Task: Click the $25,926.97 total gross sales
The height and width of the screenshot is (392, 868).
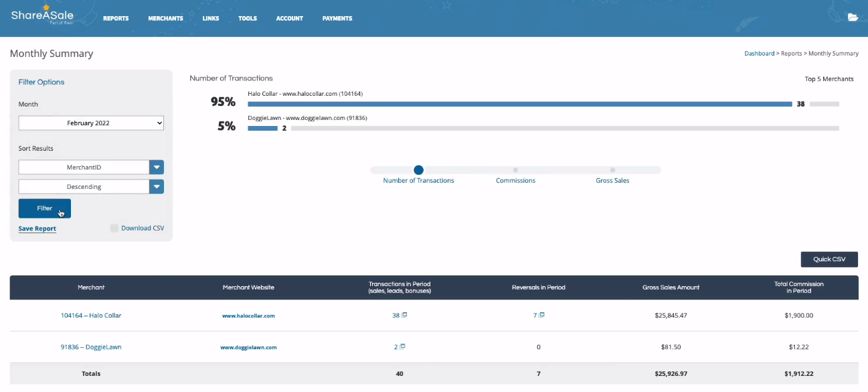Action: (671, 374)
